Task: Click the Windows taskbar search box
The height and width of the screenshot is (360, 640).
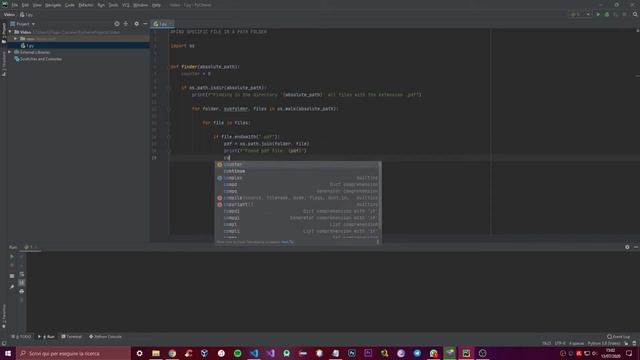Action: point(73,353)
